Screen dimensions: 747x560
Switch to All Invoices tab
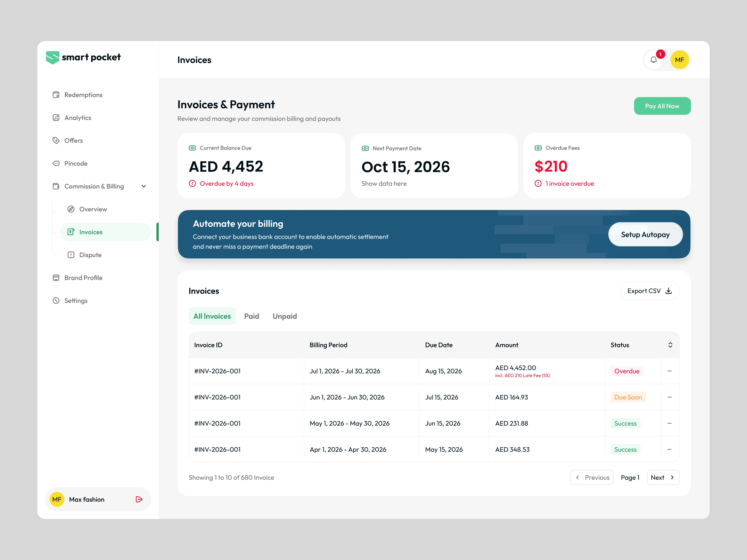[212, 316]
